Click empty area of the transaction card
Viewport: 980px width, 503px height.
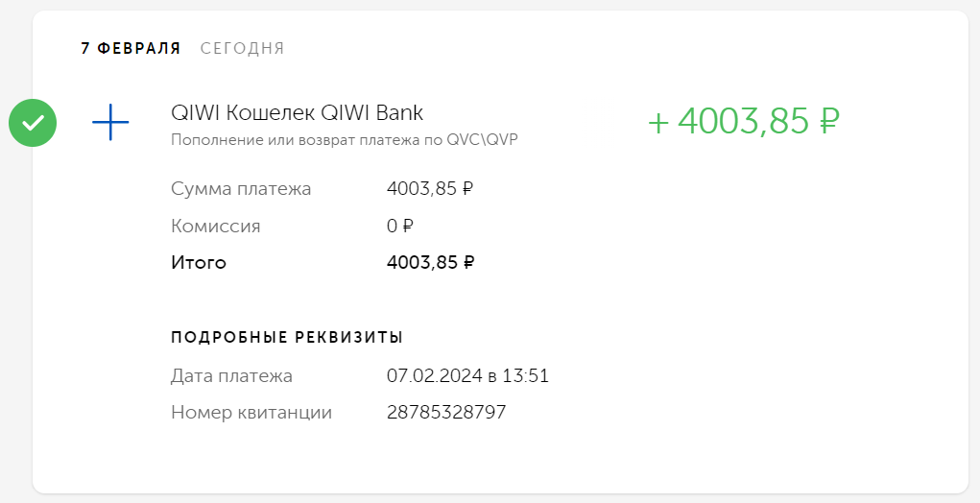click(750, 312)
